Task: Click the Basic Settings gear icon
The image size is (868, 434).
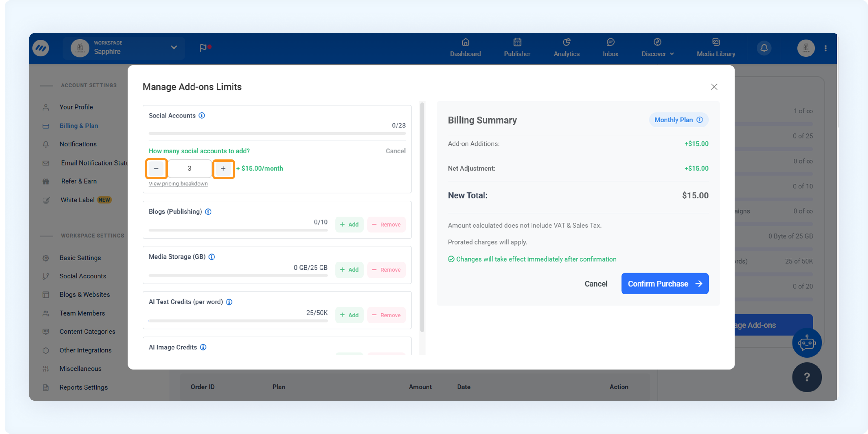Action: pyautogui.click(x=46, y=258)
